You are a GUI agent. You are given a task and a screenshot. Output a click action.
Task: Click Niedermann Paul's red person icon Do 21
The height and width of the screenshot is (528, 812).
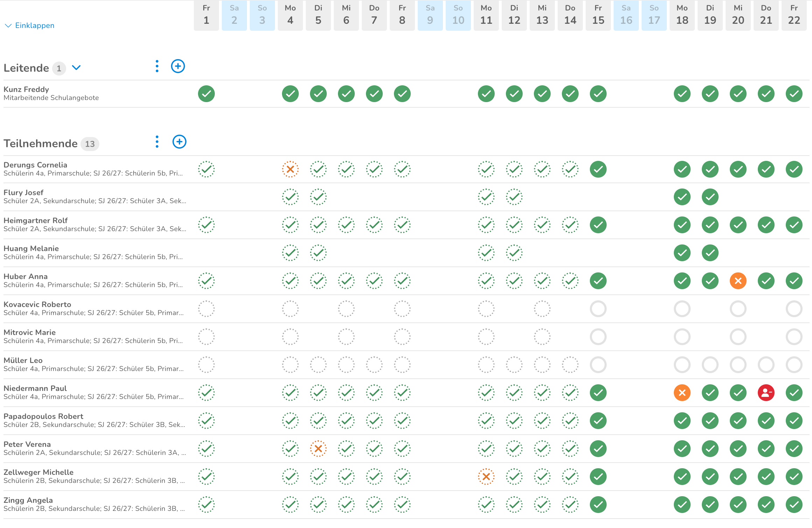coord(766,393)
